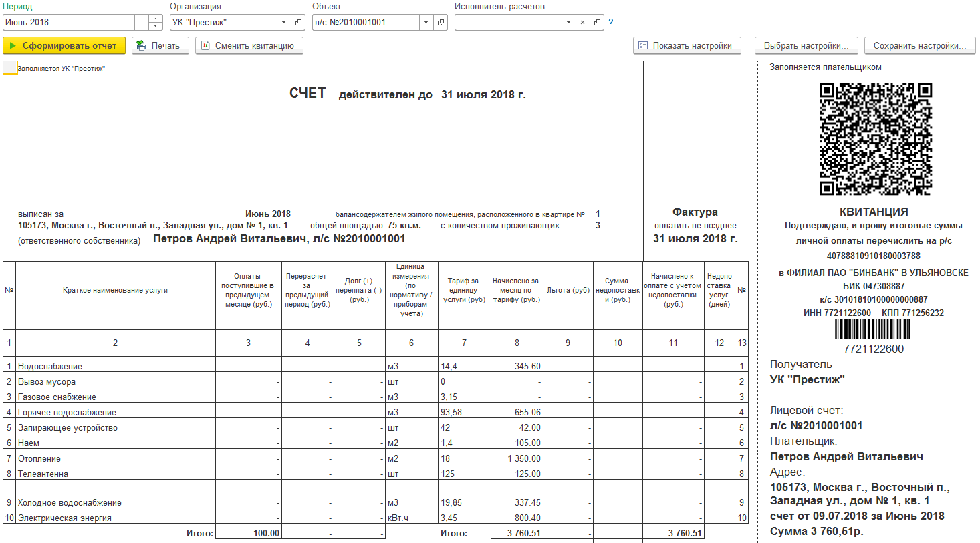Viewport: 980px width, 543px height.
Task: Select the Фактура label
Action: click(695, 212)
